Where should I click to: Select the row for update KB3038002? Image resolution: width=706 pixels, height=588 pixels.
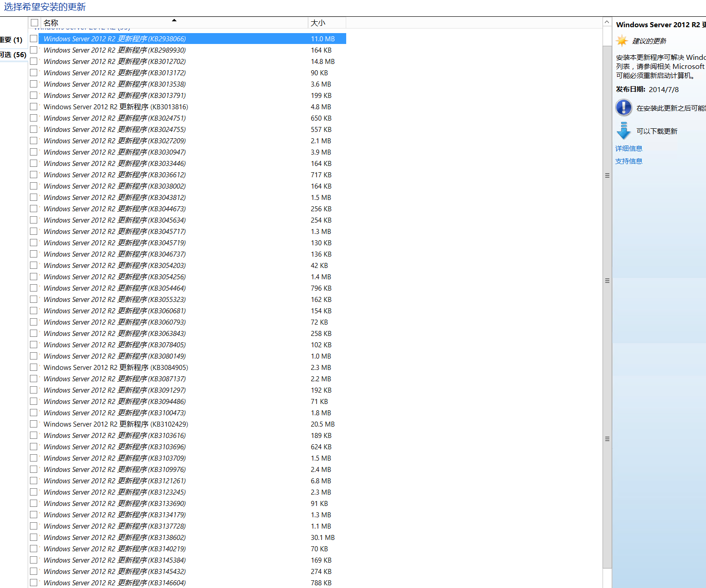click(x=188, y=186)
